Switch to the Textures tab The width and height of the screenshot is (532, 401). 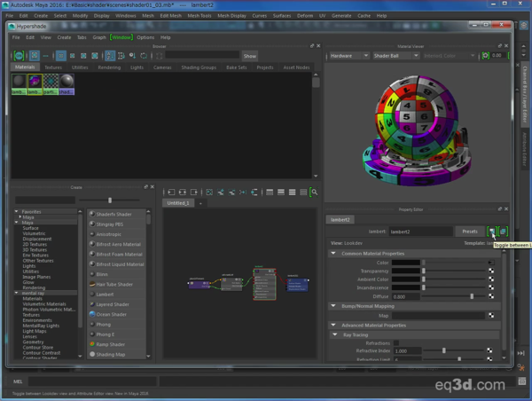pos(53,67)
